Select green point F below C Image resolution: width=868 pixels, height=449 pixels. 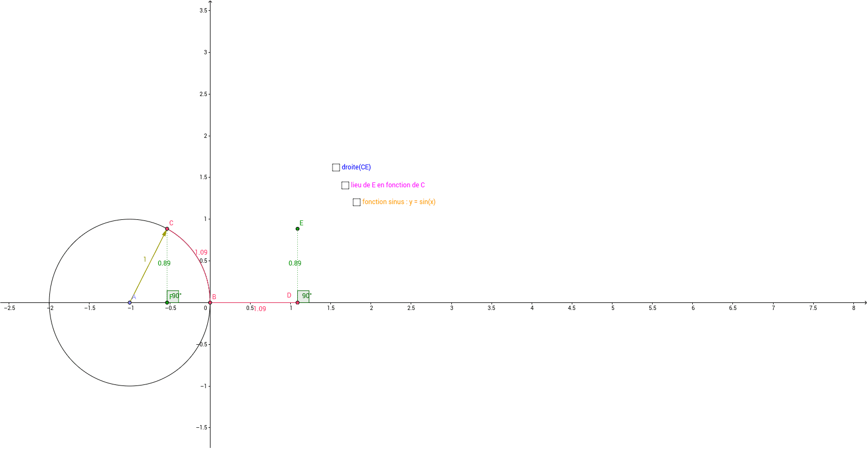point(167,302)
